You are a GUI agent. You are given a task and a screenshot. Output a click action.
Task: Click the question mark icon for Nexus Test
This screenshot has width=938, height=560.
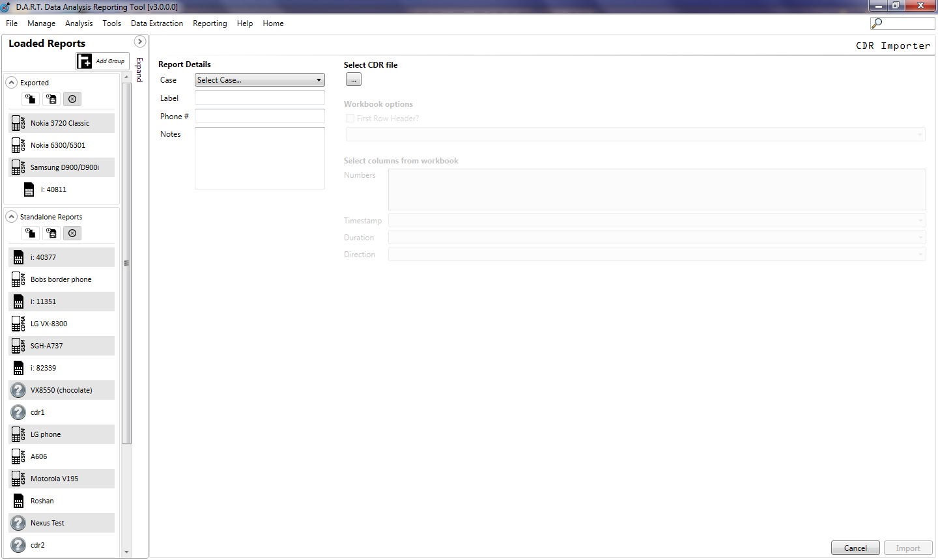point(18,523)
